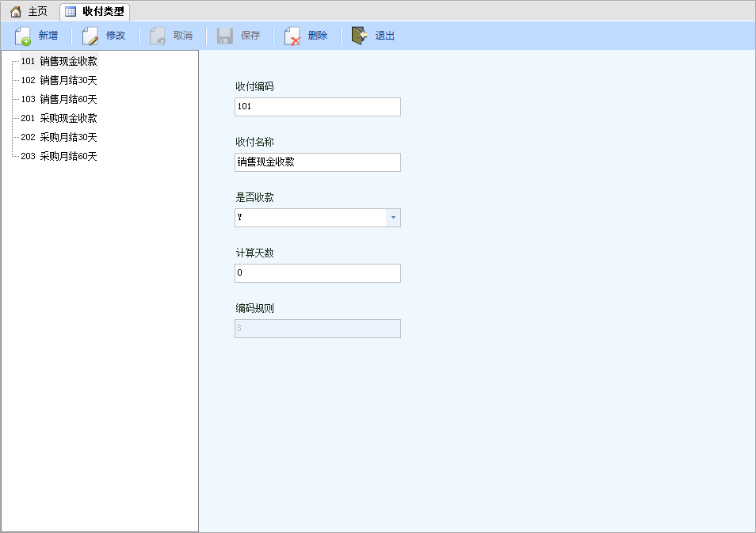Select tree item 202 采购月结30天
Viewport: 756px width, 533px height.
pyautogui.click(x=59, y=137)
